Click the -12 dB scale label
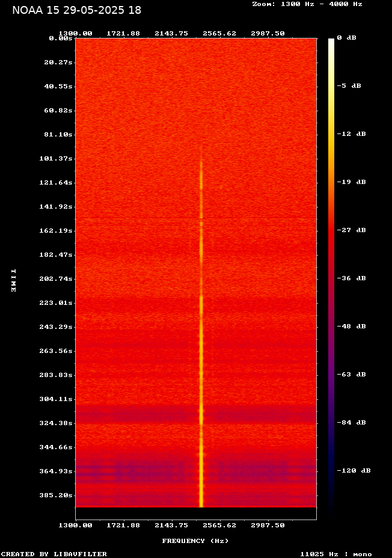Image resolution: width=392 pixels, height=558 pixels. (x=352, y=134)
